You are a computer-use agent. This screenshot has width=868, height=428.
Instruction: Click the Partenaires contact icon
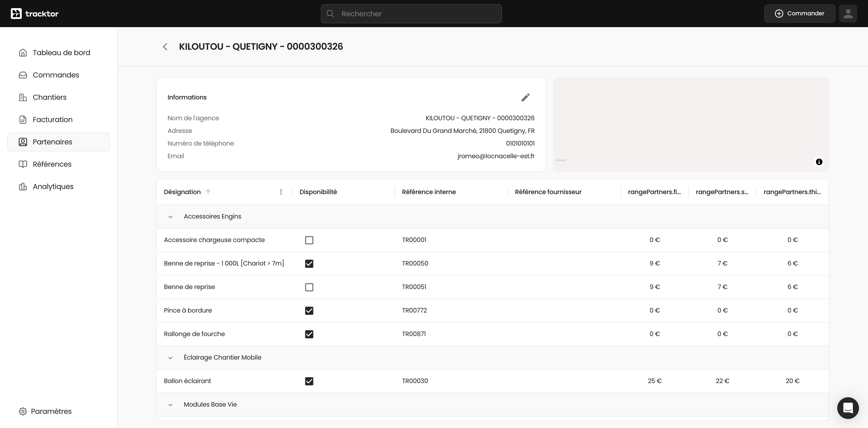click(x=23, y=142)
